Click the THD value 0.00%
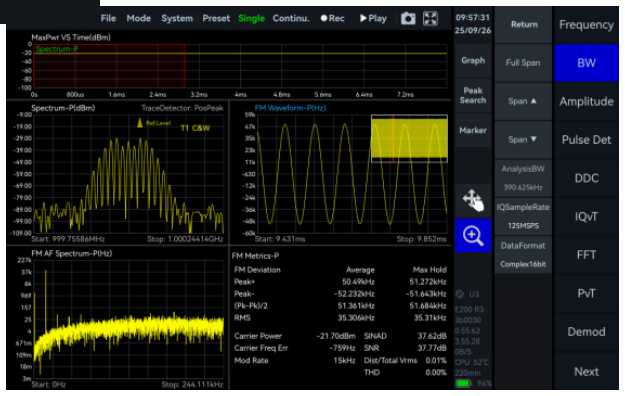The height and width of the screenshot is (396, 625). click(x=436, y=372)
